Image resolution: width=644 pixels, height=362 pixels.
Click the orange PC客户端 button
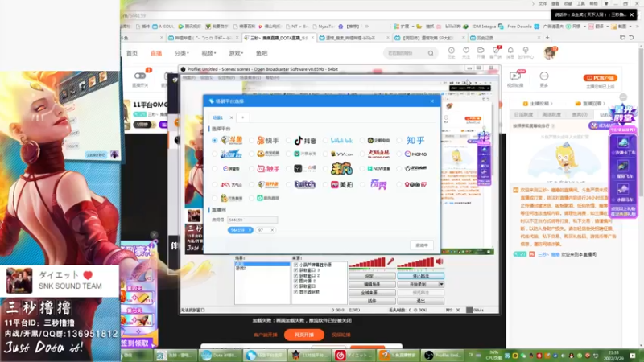(x=600, y=78)
